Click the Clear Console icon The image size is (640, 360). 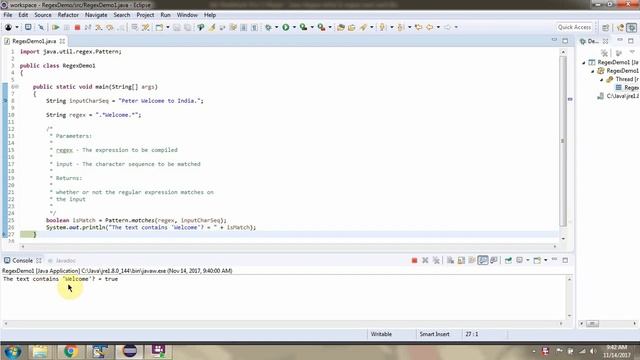coord(450,260)
